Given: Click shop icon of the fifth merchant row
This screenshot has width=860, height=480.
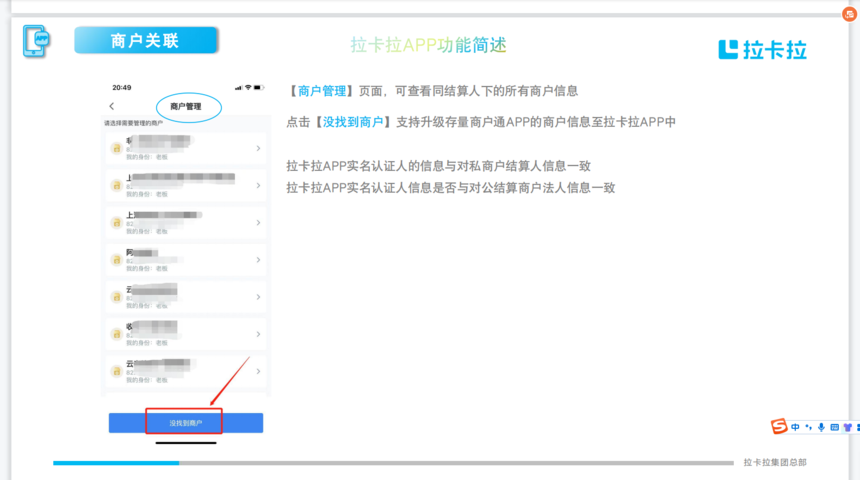Looking at the screenshot, I should click(116, 297).
